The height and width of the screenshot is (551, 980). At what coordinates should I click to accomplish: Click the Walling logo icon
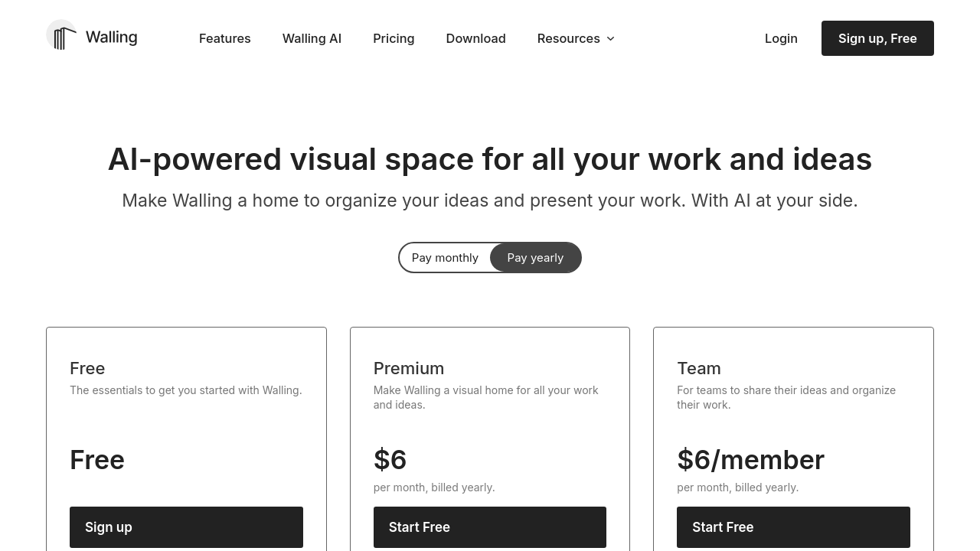(x=61, y=35)
